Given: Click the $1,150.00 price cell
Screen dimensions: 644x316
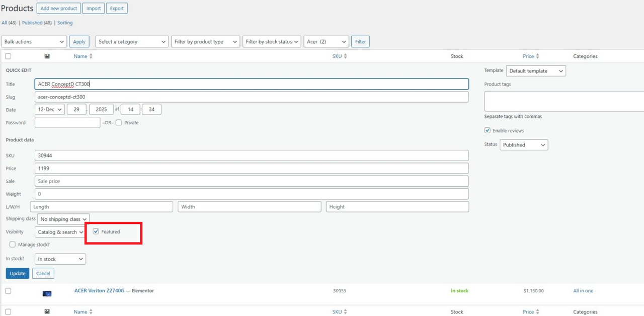Looking at the screenshot, I should 533,291.
